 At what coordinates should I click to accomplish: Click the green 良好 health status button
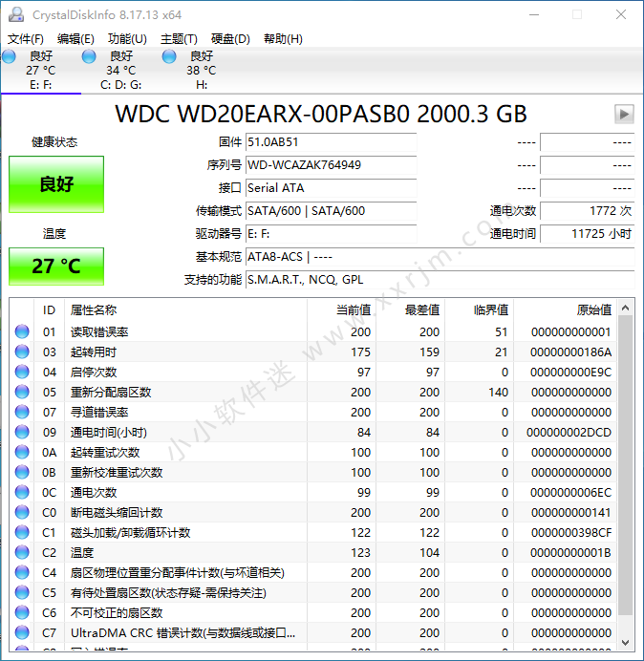[56, 184]
